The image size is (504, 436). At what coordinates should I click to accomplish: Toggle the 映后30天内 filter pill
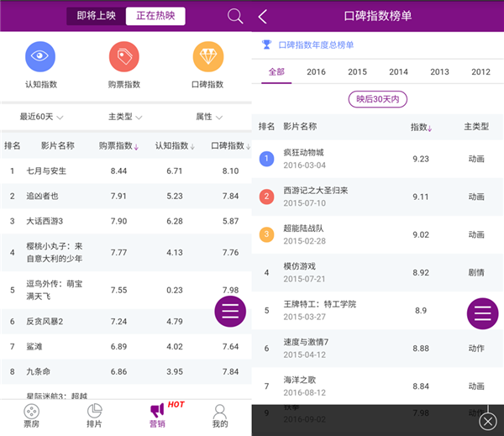coord(377,99)
